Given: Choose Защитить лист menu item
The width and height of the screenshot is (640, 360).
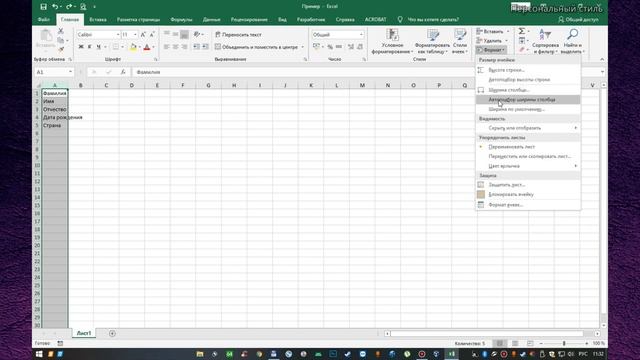Looking at the screenshot, I should [x=528, y=184].
